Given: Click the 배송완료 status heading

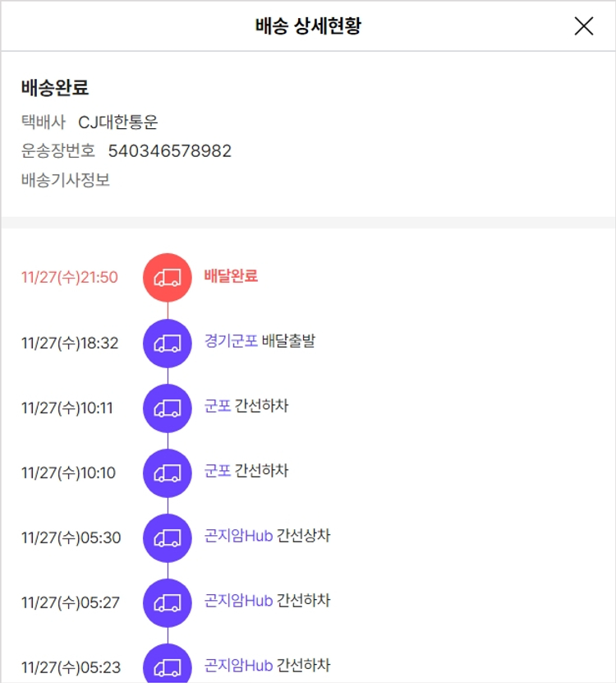Looking at the screenshot, I should click(x=55, y=88).
